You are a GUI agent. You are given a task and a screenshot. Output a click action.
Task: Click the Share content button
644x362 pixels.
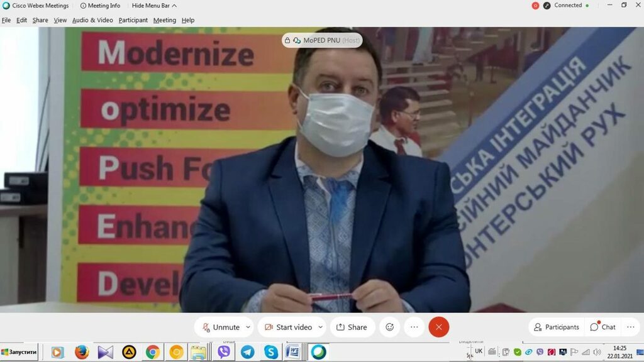(x=352, y=327)
